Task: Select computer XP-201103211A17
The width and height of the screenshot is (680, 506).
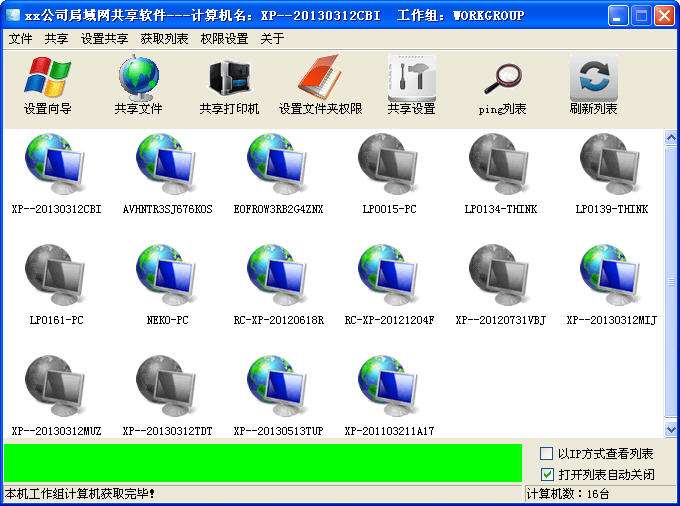Action: click(389, 396)
